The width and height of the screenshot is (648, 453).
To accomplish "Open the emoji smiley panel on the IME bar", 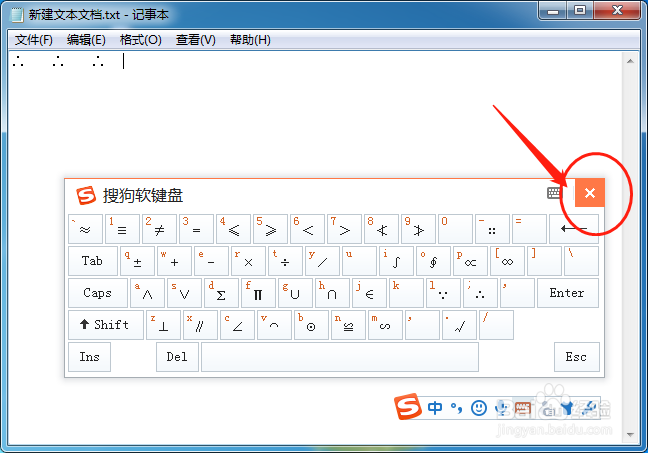I will [479, 408].
